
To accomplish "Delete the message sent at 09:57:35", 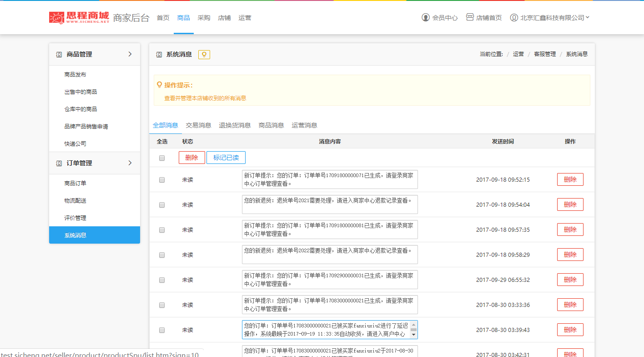I will pyautogui.click(x=570, y=229).
